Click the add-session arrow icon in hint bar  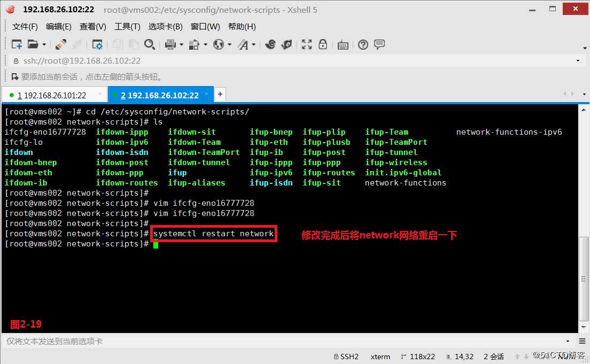15,77
